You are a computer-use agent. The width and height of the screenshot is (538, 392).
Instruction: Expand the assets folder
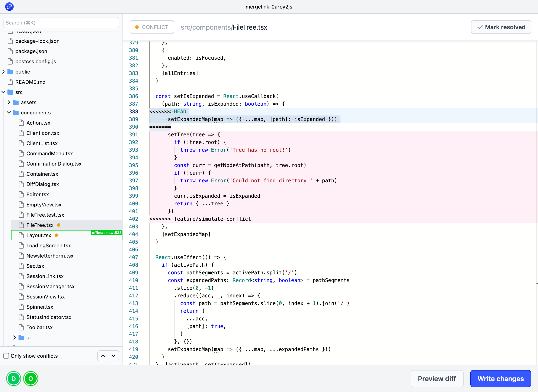tap(9, 102)
